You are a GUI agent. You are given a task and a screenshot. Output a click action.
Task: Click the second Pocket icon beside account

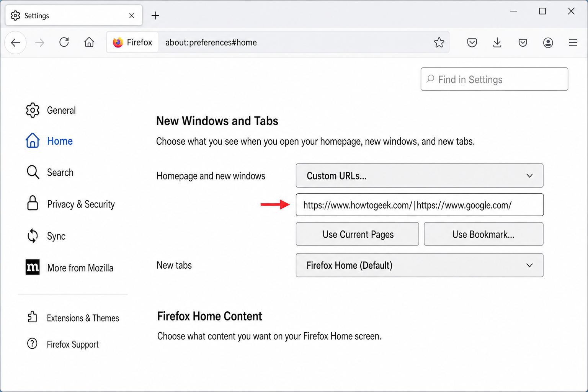523,42
